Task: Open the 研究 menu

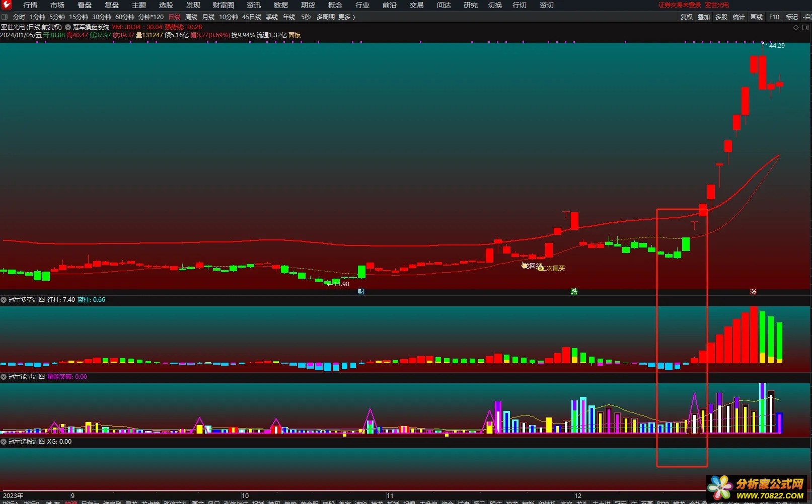Action: coord(471,5)
